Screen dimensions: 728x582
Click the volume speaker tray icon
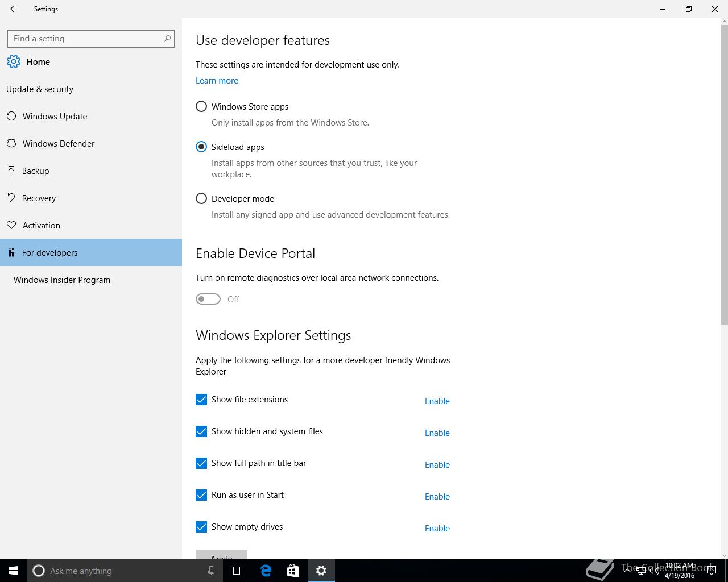[x=655, y=571]
